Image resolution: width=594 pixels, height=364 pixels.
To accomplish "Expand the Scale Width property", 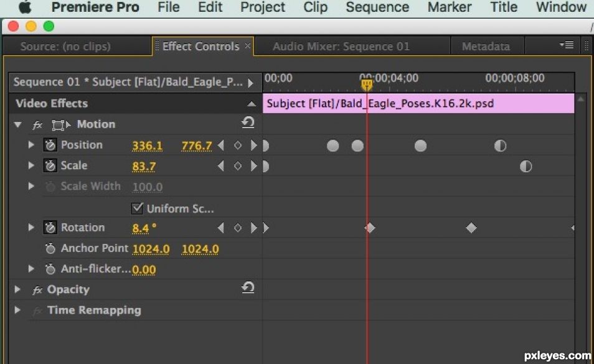I will [31, 186].
